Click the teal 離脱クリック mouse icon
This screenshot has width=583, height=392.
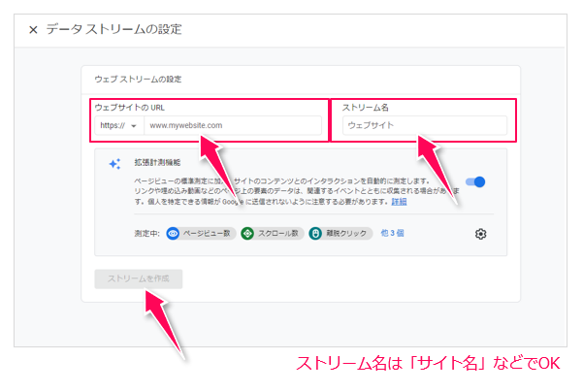(315, 234)
